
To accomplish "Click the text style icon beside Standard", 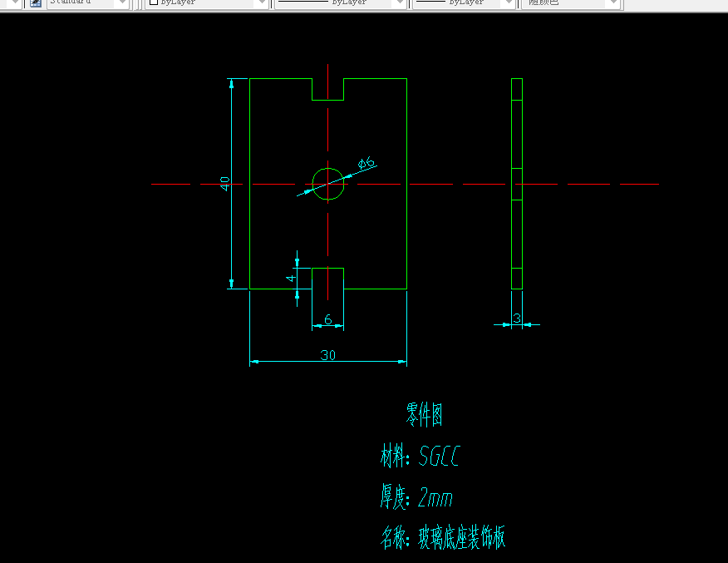I will [x=35, y=3].
